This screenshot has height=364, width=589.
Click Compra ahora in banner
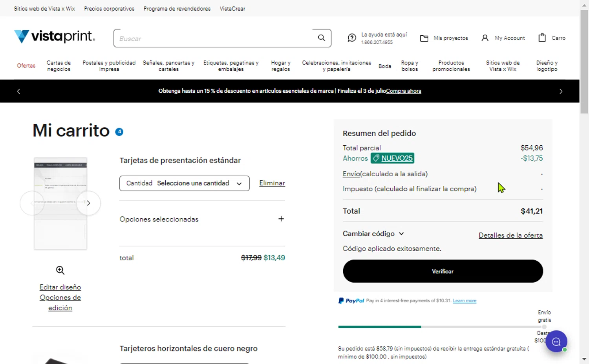(404, 91)
